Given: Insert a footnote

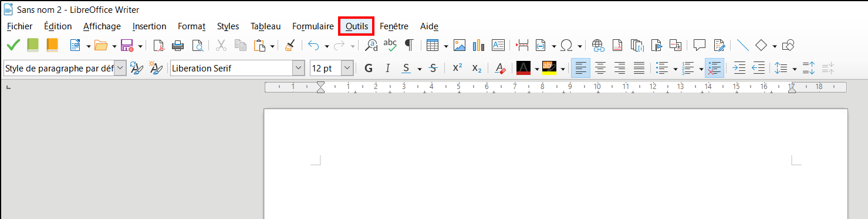Looking at the screenshot, I should click(617, 45).
